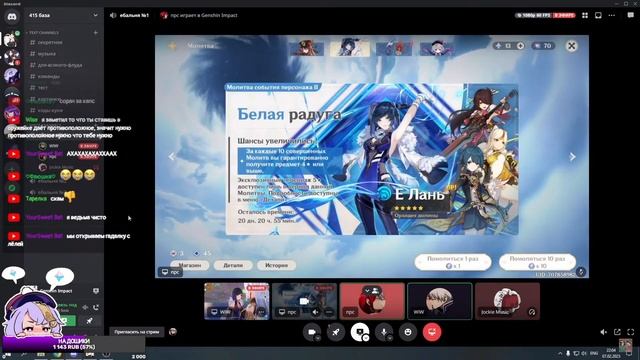Open more options on Wiiii stream tile
This screenshot has height=360, width=640.
[x=262, y=312]
